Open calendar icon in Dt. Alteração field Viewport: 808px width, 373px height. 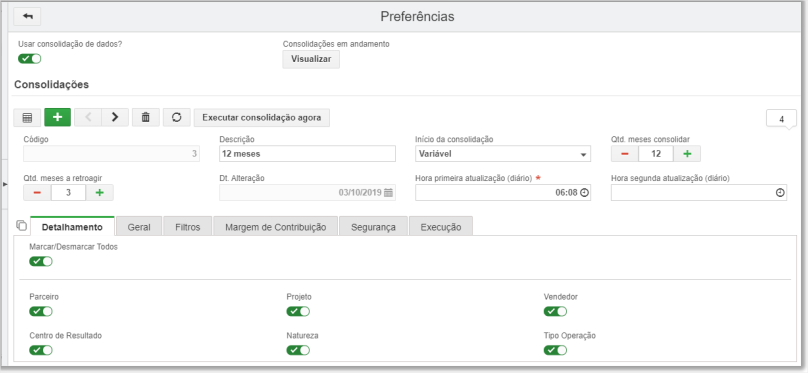point(389,193)
